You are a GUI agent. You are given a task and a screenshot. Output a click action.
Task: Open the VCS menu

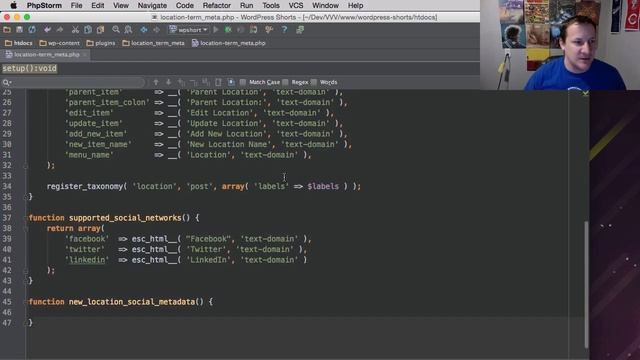coord(296,6)
